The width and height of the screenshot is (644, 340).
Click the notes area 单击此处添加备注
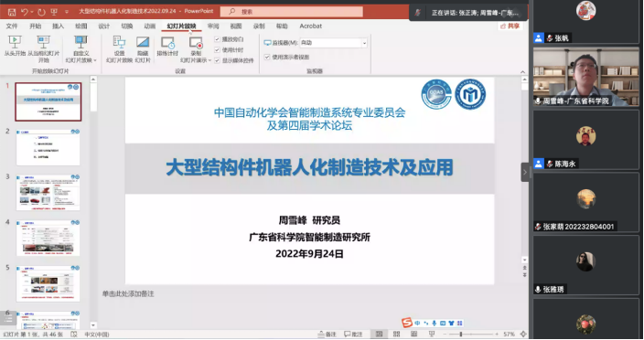pos(128,293)
